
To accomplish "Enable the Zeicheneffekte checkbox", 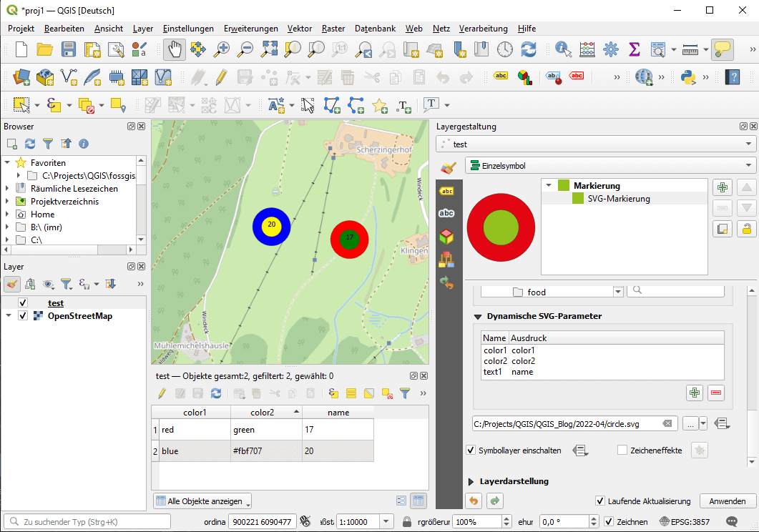I will pyautogui.click(x=622, y=450).
